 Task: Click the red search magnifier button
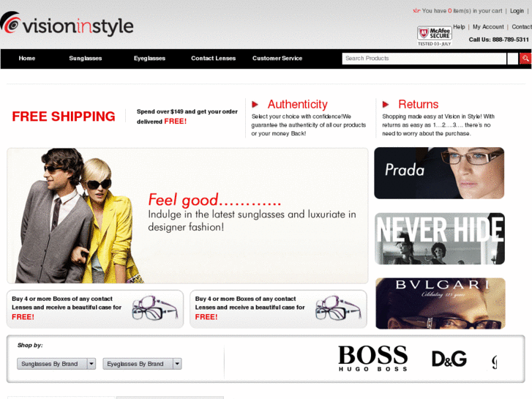[525, 59]
